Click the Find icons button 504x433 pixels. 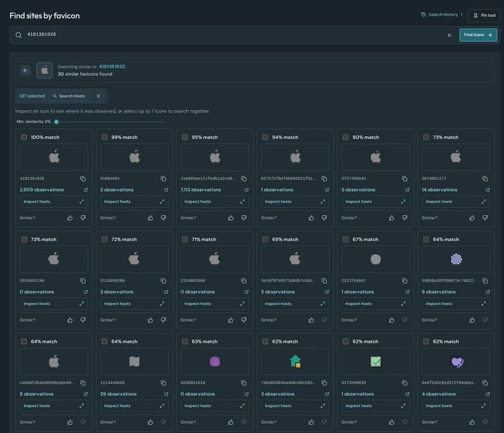[x=478, y=35]
